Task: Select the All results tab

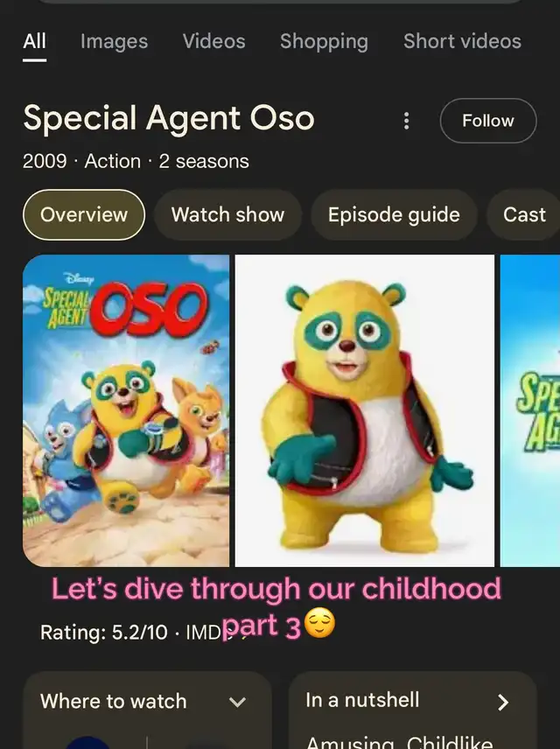Action: coord(34,41)
